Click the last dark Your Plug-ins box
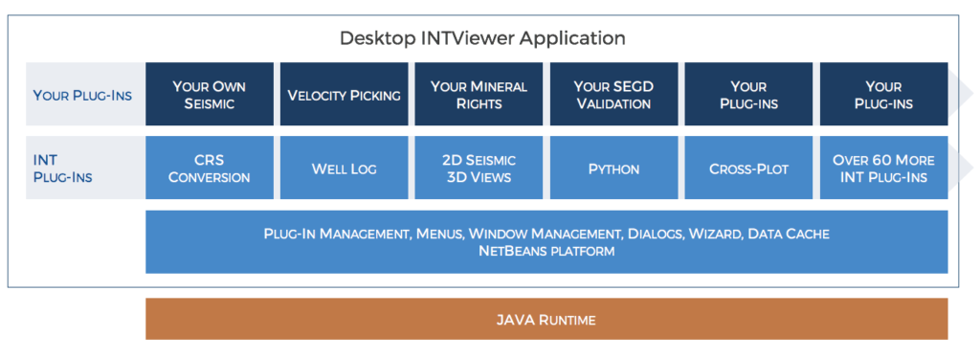The height and width of the screenshot is (359, 980). tap(883, 94)
